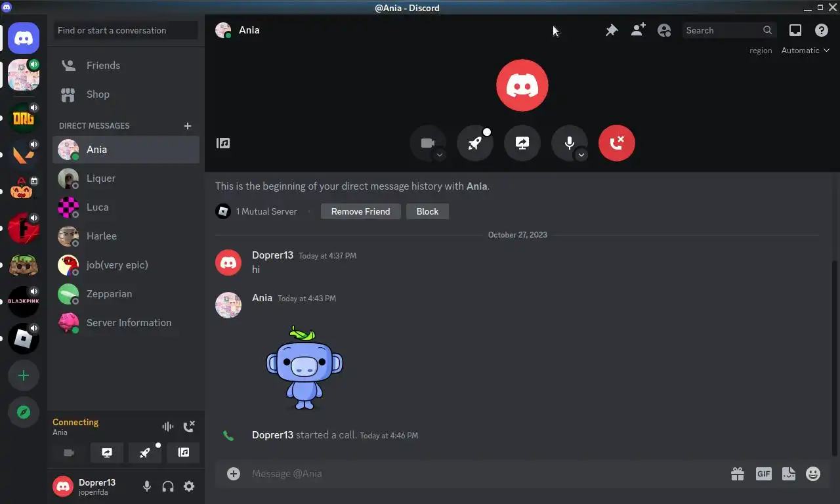
Task: Share your screen in call controls
Action: pyautogui.click(x=522, y=143)
